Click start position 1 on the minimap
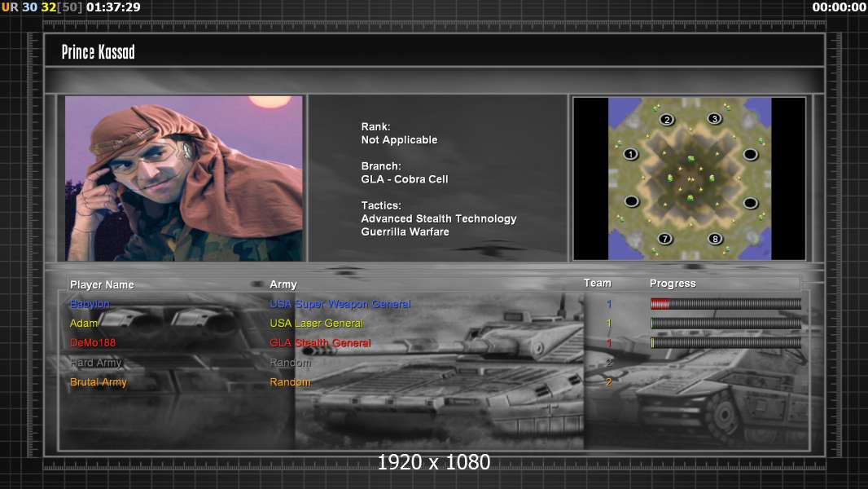This screenshot has width=868, height=489. [630, 154]
